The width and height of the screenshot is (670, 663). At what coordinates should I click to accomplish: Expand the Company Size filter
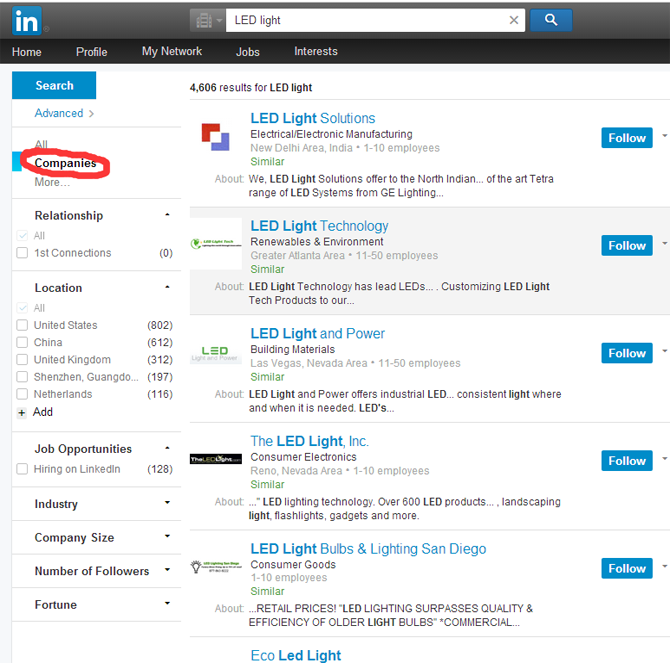coord(167,537)
